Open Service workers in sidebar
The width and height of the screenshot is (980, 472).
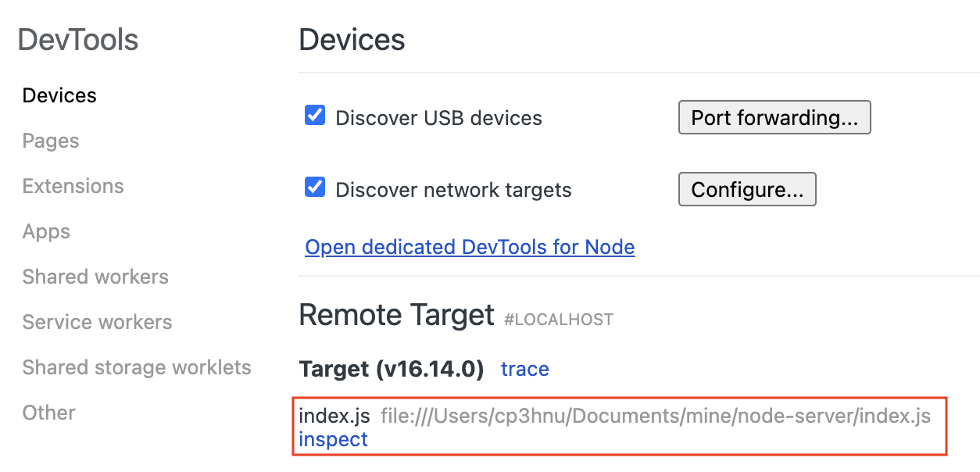(97, 322)
